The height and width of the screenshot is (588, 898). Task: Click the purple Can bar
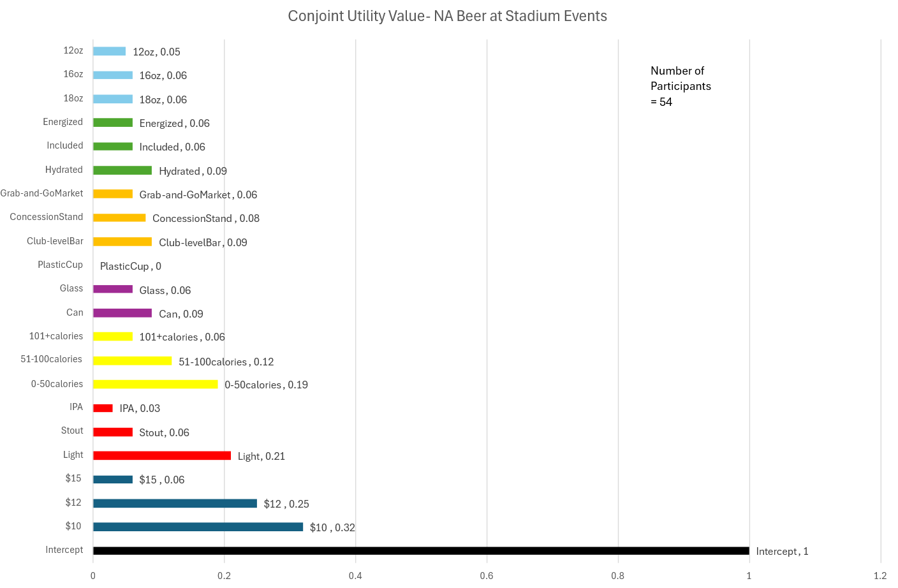(x=122, y=313)
